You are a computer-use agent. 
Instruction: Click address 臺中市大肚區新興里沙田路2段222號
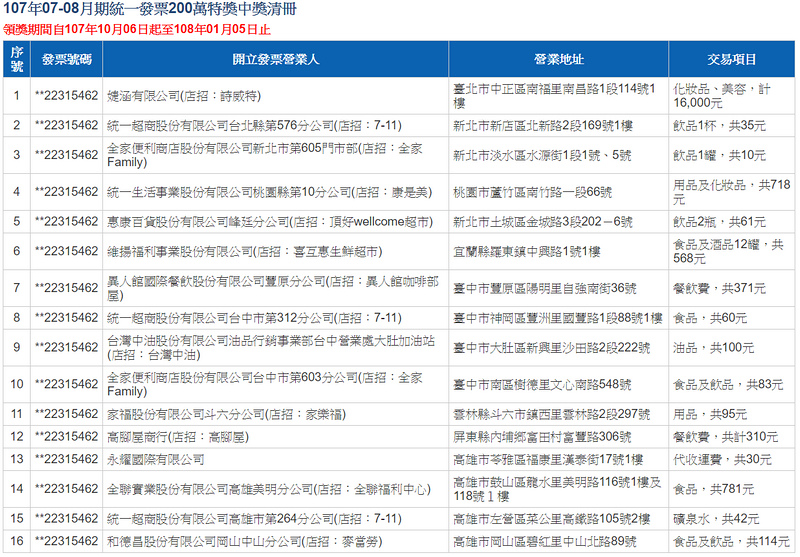559,347
